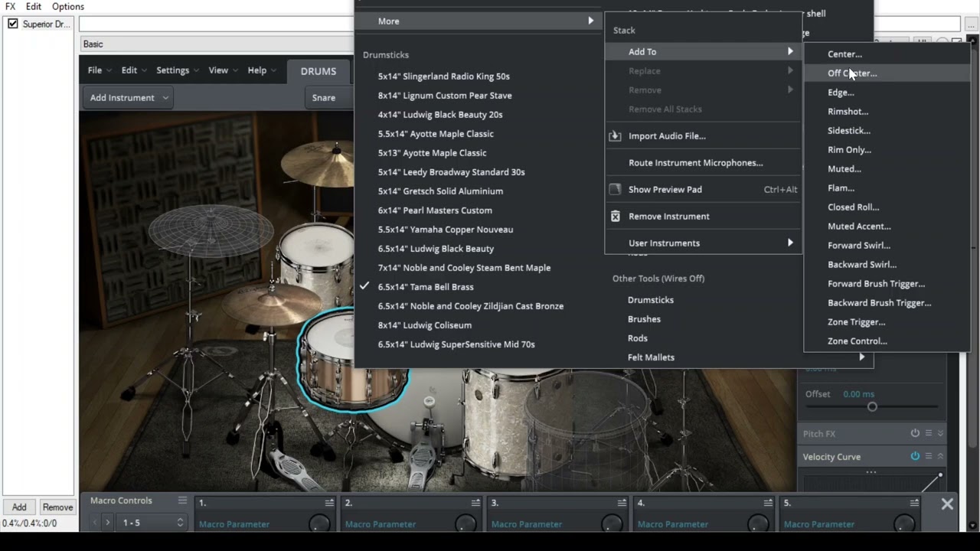Go to previous macro page arrow
Screen dimensions: 980x551
(95, 523)
